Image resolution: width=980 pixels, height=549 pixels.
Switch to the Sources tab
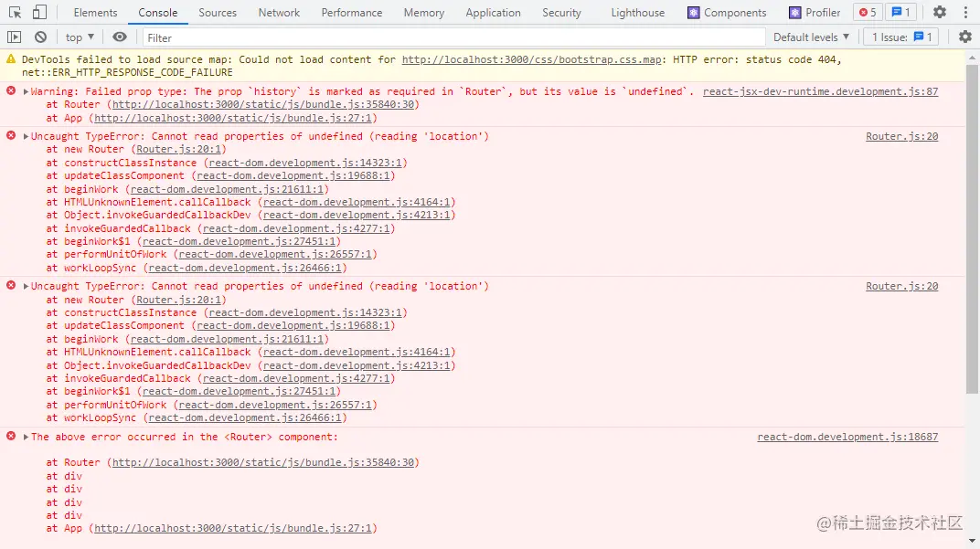click(x=218, y=13)
